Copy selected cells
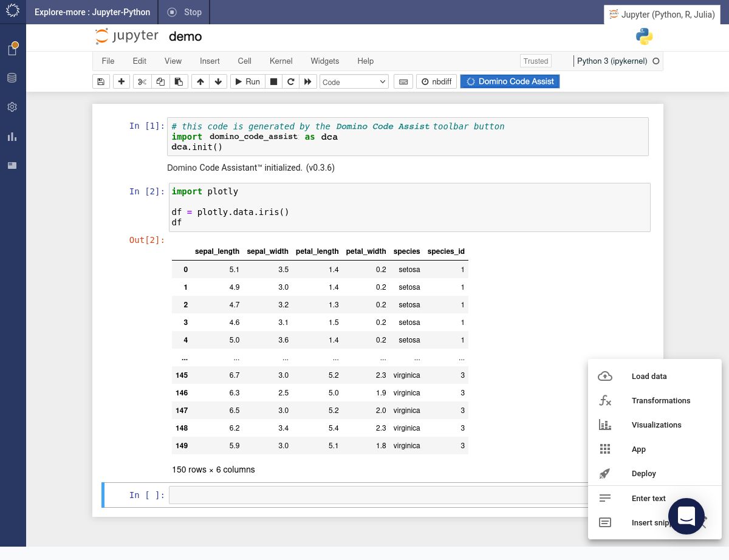Viewport: 729px width, 560px height. [160, 81]
